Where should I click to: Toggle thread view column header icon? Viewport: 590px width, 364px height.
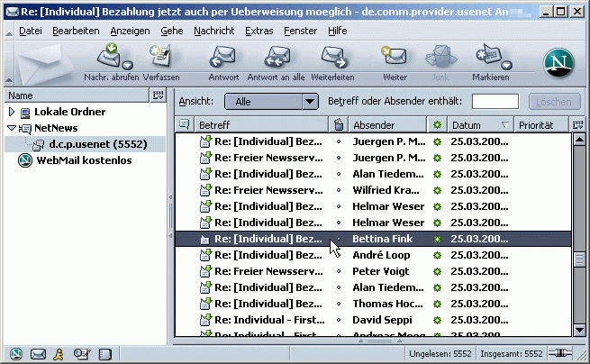184,124
